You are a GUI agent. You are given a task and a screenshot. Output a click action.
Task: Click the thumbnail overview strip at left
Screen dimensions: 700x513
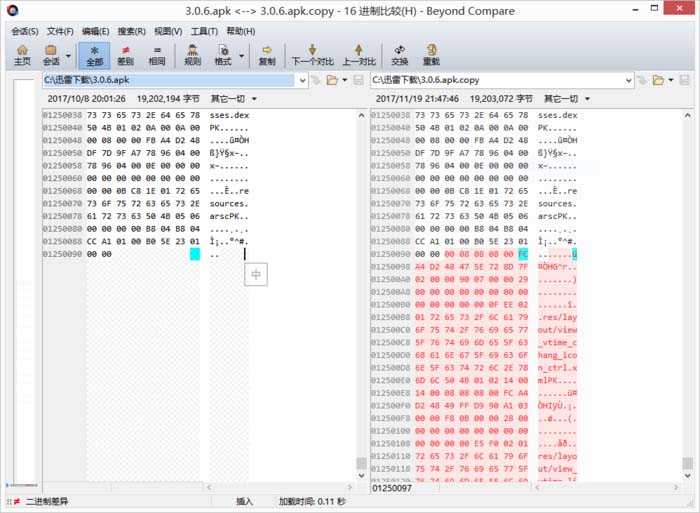coord(24,281)
